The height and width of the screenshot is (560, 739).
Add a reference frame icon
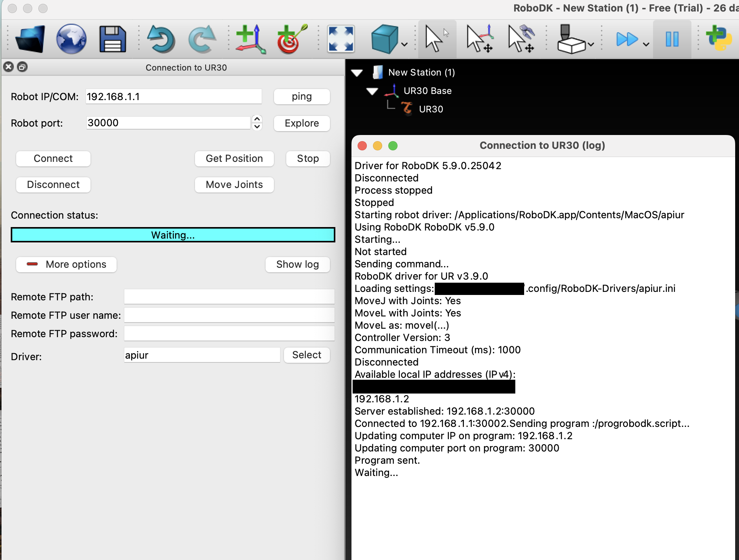pyautogui.click(x=251, y=39)
